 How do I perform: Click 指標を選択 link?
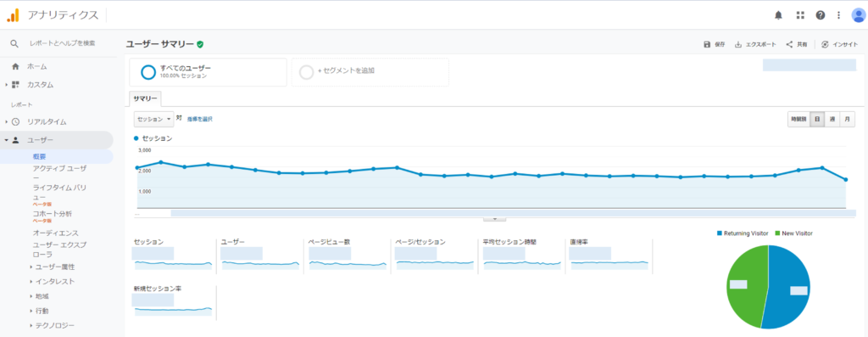point(199,119)
